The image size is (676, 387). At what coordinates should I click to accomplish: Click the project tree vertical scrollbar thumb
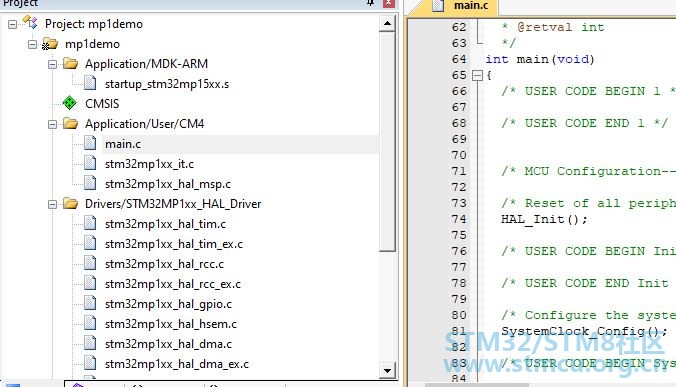pos(387,142)
